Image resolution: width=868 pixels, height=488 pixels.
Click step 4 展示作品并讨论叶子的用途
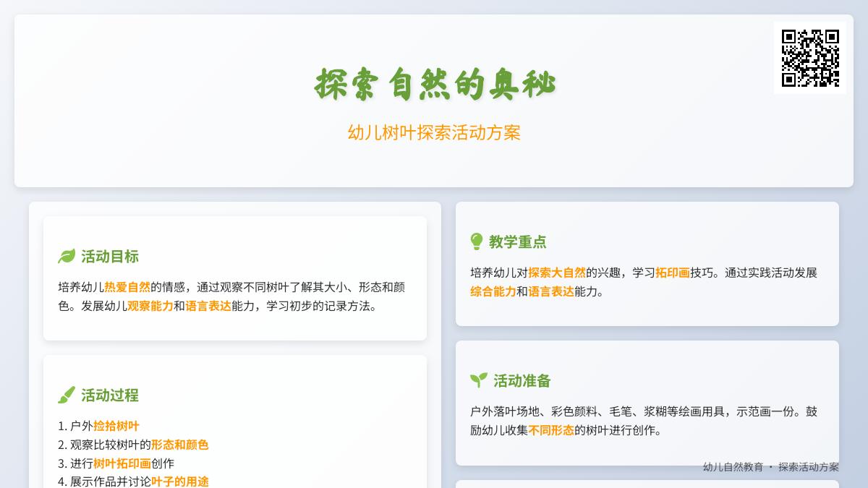(133, 481)
